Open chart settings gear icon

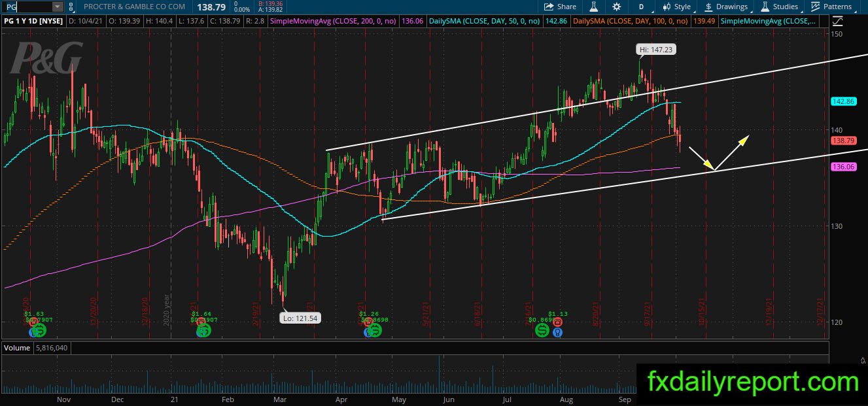[617, 7]
